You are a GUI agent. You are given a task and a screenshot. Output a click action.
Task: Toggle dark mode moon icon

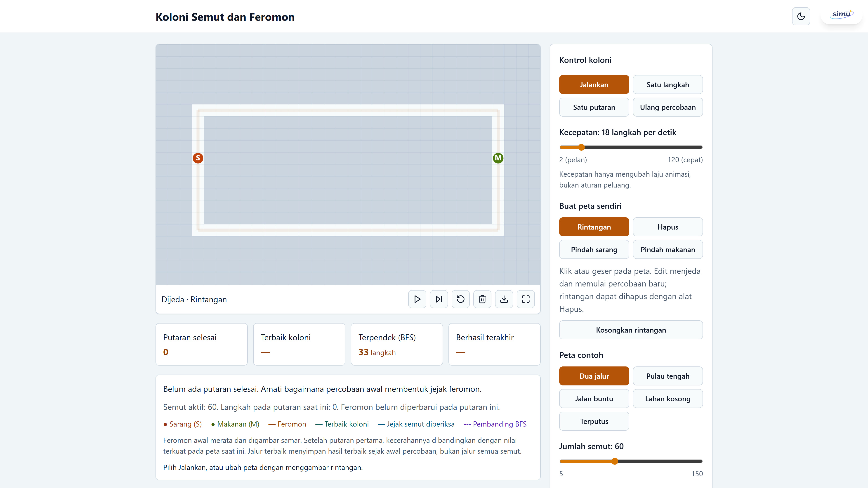click(x=801, y=16)
